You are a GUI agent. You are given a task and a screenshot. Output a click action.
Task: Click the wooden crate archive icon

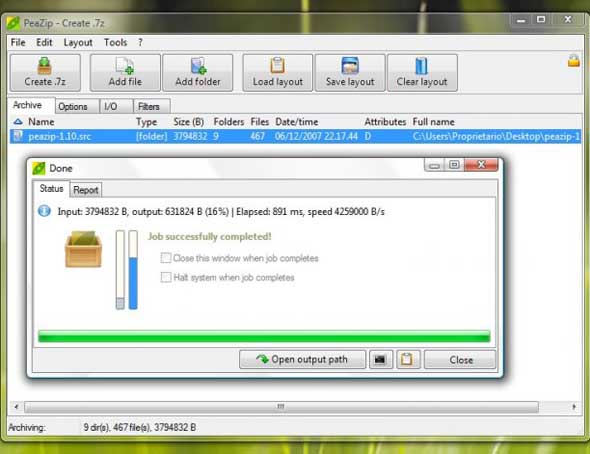[x=83, y=249]
